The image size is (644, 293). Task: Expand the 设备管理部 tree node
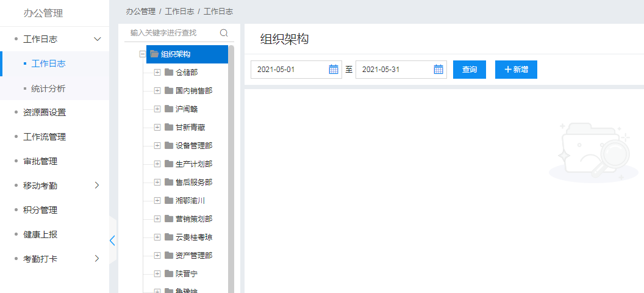[157, 146]
